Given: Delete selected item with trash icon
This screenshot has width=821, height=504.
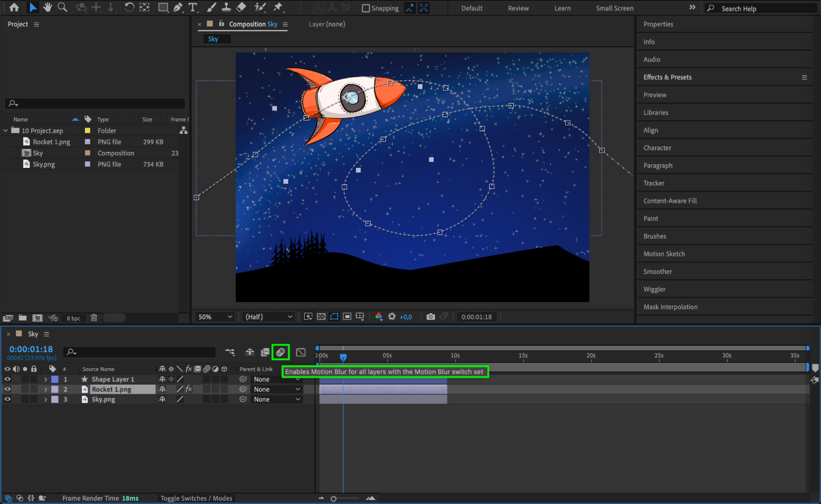Looking at the screenshot, I should pos(94,318).
